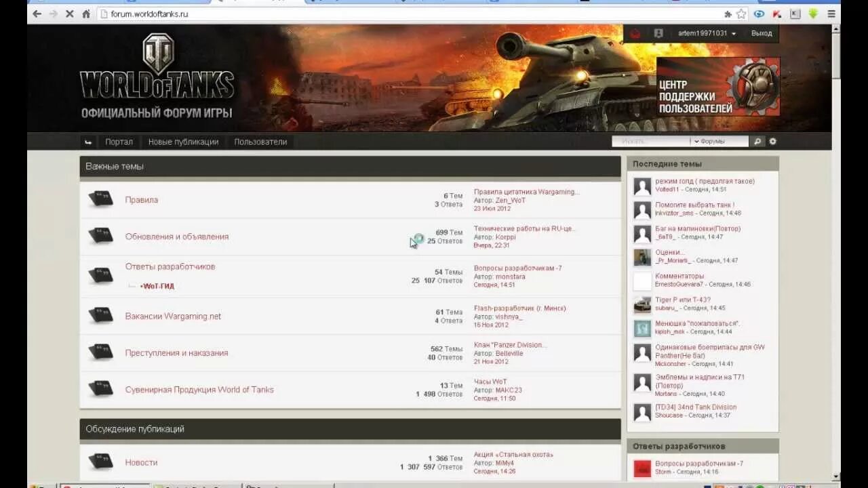Open the Новости forum link
The height and width of the screenshot is (488, 868).
pos(141,462)
